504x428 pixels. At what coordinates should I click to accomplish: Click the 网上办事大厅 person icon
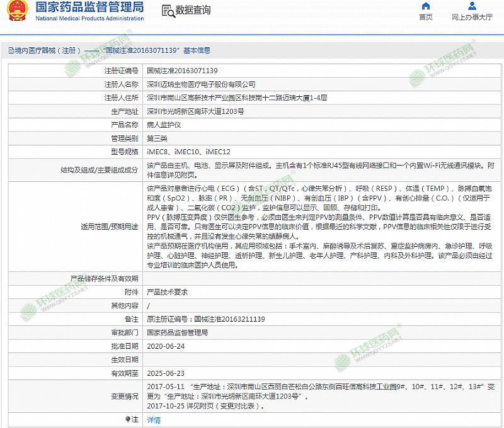[472, 6]
